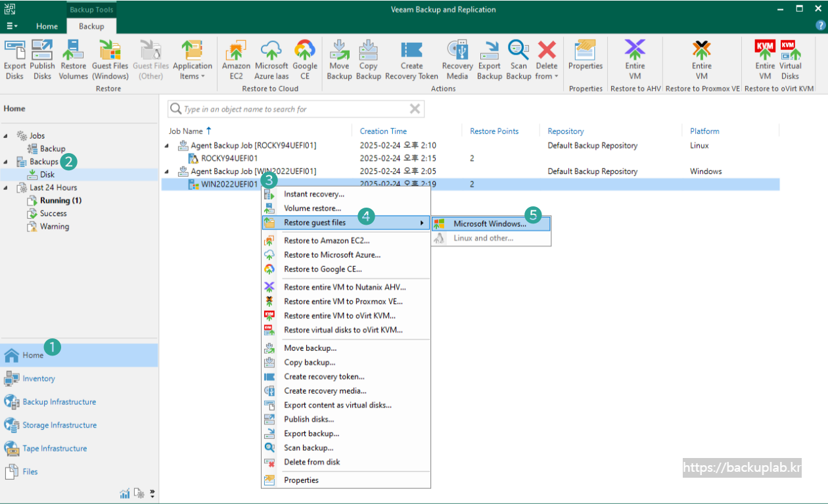Collapse Agent Backup Job ROCKY94UEFI01 row
The image size is (828, 504).
[166, 146]
